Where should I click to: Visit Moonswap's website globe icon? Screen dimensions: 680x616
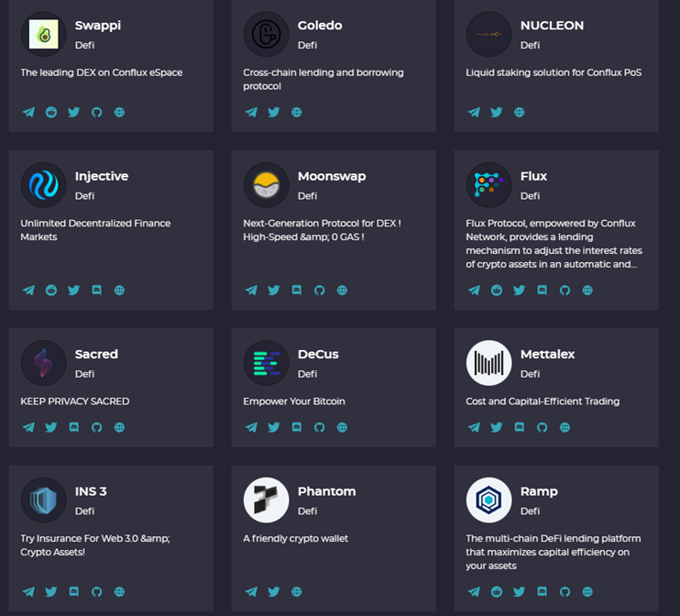(342, 291)
